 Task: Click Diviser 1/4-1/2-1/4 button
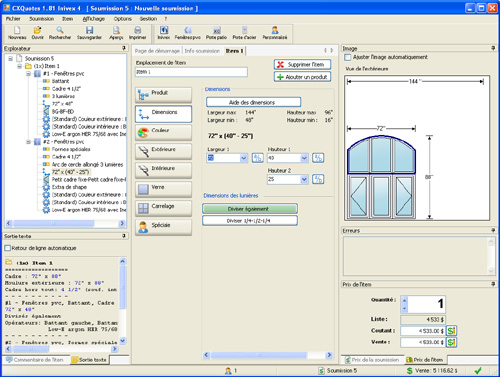click(250, 221)
